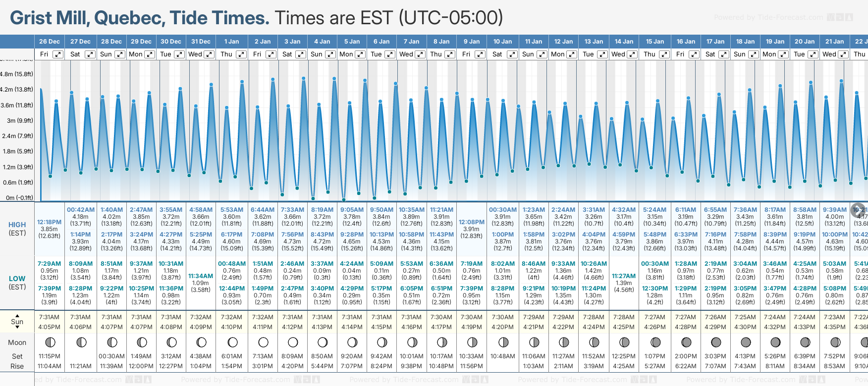Click the expand icon for Thu 1 Jan
Viewport: 868px width, 386px height.
(241, 54)
